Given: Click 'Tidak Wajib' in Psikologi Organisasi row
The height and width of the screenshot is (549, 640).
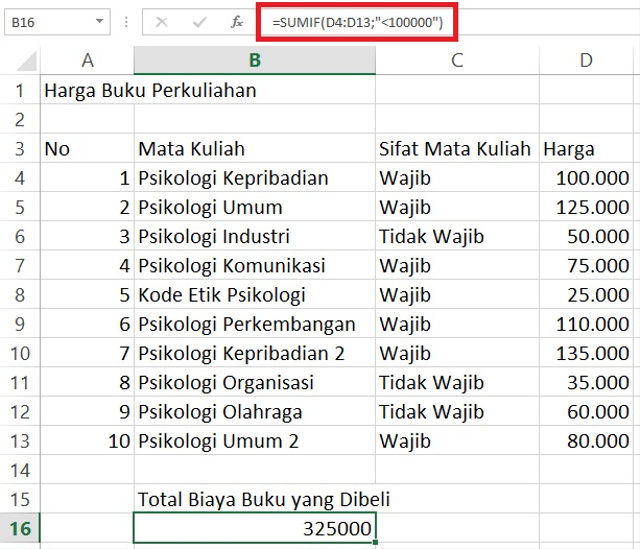Looking at the screenshot, I should pos(457,382).
